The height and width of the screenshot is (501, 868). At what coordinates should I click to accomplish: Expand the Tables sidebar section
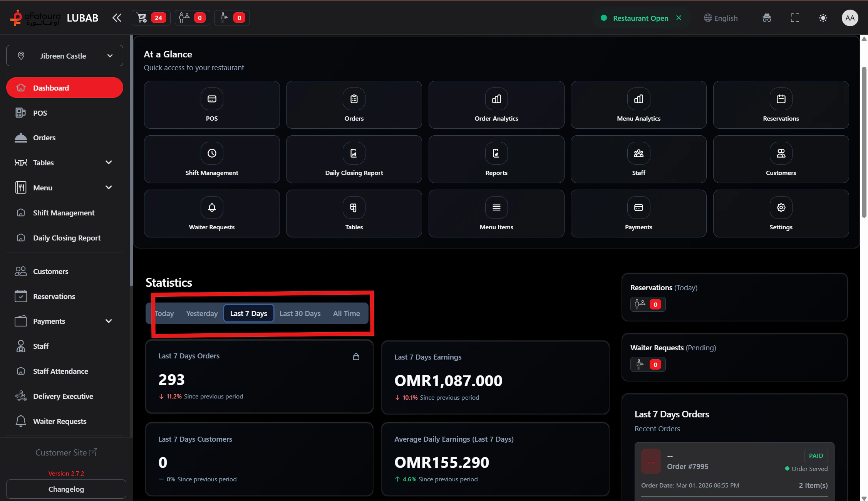tap(108, 162)
